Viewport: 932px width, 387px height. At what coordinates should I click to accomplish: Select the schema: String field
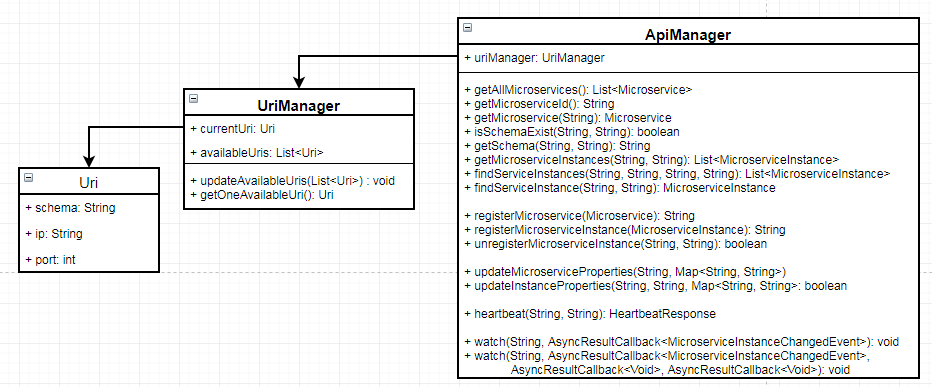pyautogui.click(x=70, y=207)
